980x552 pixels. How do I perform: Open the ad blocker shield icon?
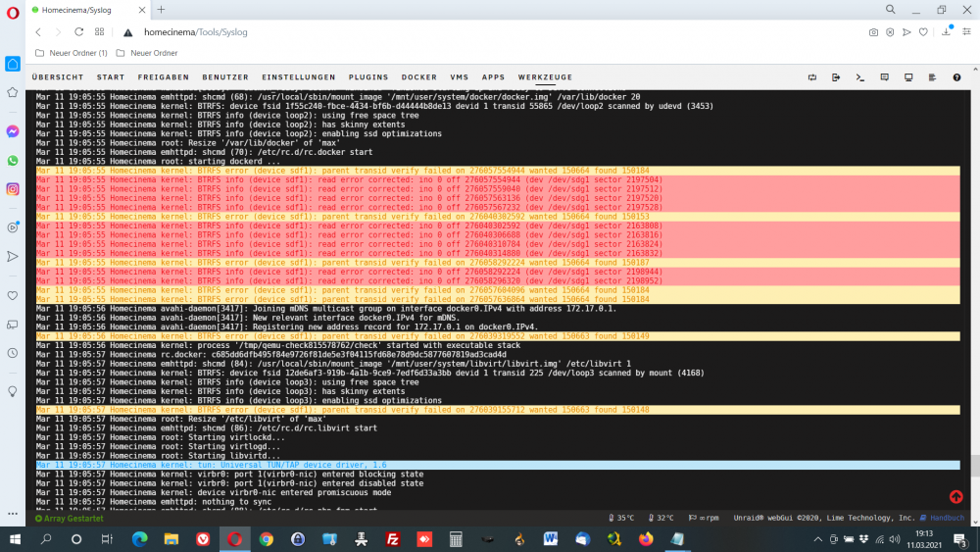tap(890, 32)
